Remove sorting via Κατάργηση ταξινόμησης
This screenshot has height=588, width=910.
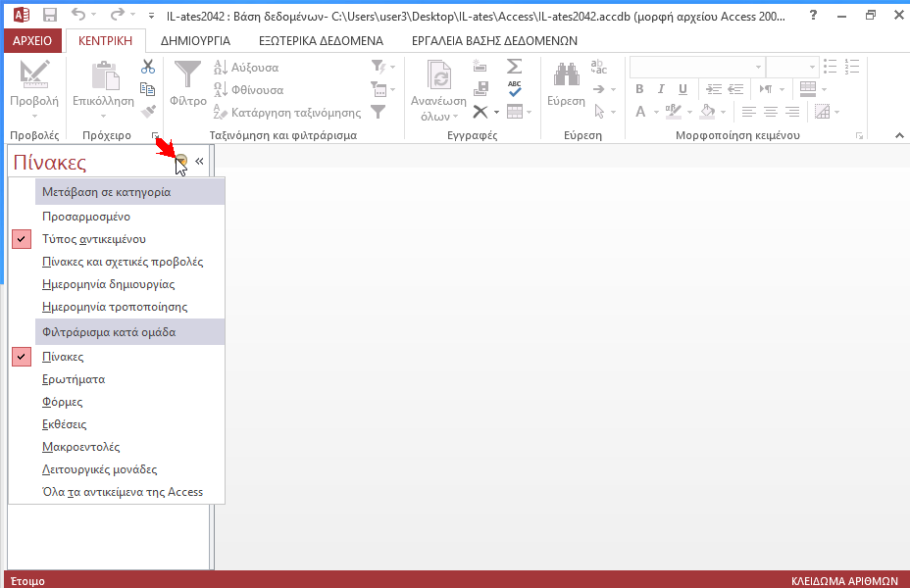pyautogui.click(x=286, y=113)
